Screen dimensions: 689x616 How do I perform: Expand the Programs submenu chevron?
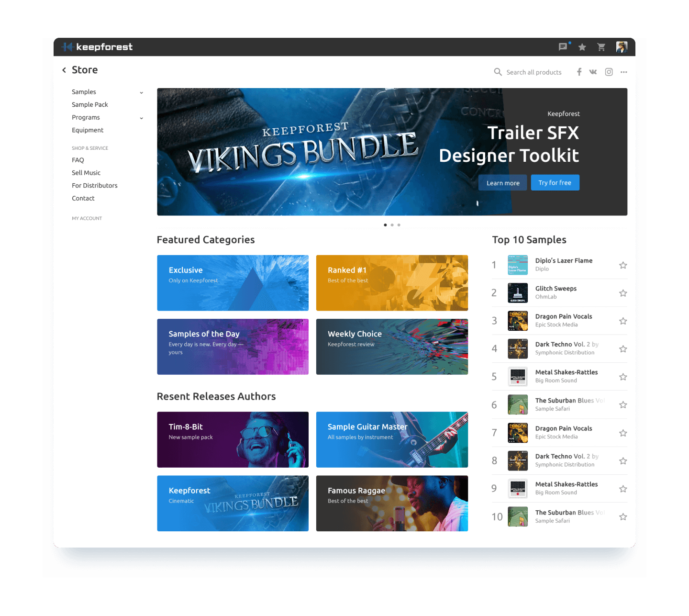(141, 118)
